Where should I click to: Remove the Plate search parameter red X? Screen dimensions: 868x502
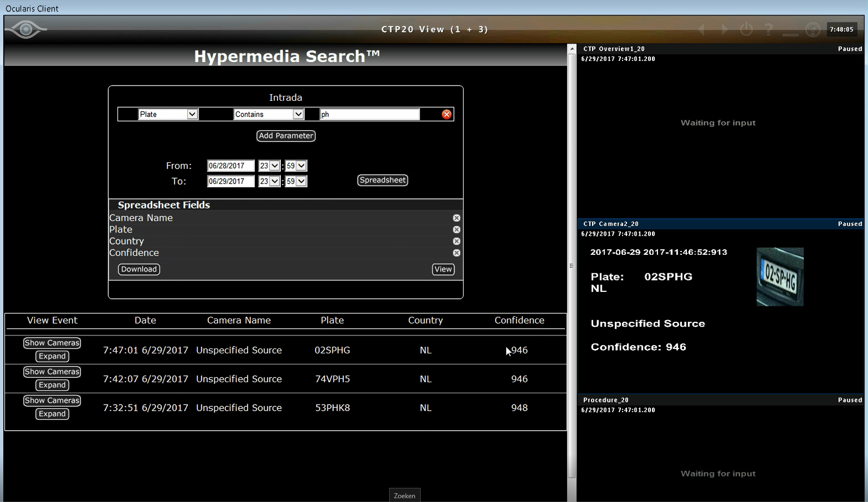click(447, 114)
